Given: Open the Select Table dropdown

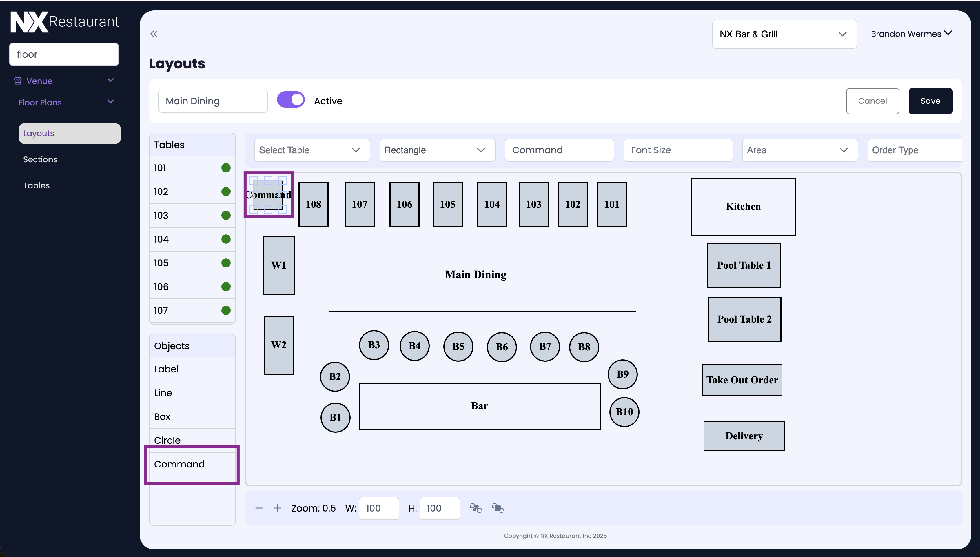Looking at the screenshot, I should pyautogui.click(x=312, y=150).
